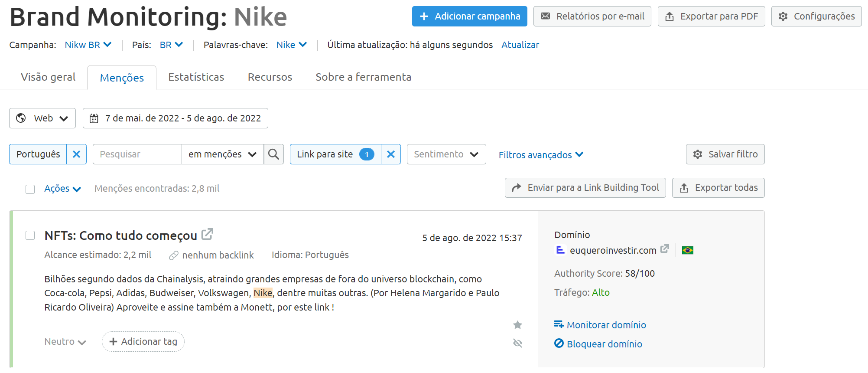
Task: Click the Tráfego: Alto value
Action: [x=601, y=293]
